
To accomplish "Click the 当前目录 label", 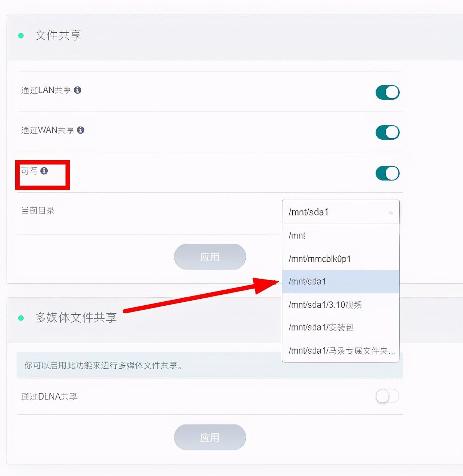I will pos(38,210).
